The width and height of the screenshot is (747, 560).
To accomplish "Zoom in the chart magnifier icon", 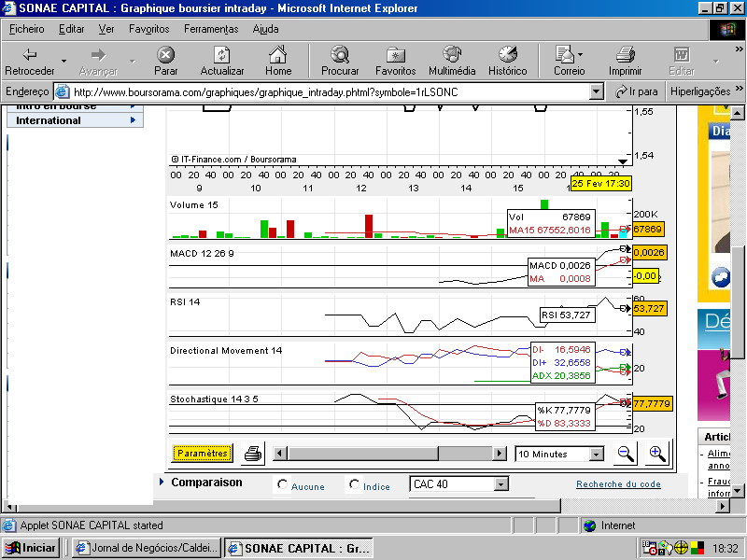I will (x=657, y=454).
